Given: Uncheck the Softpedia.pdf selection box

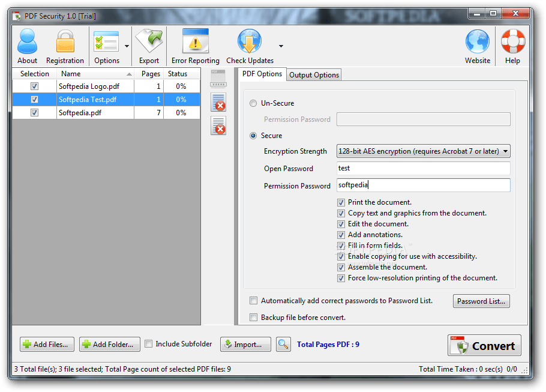Looking at the screenshot, I should tap(34, 112).
